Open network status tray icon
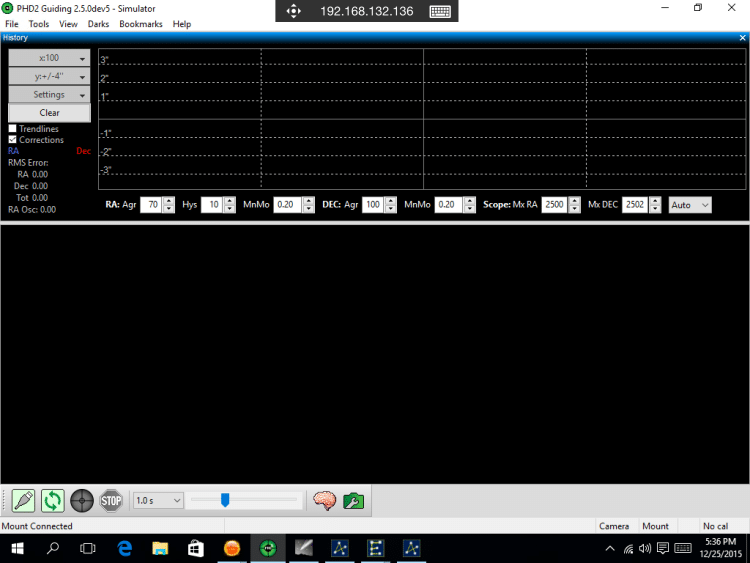 629,549
